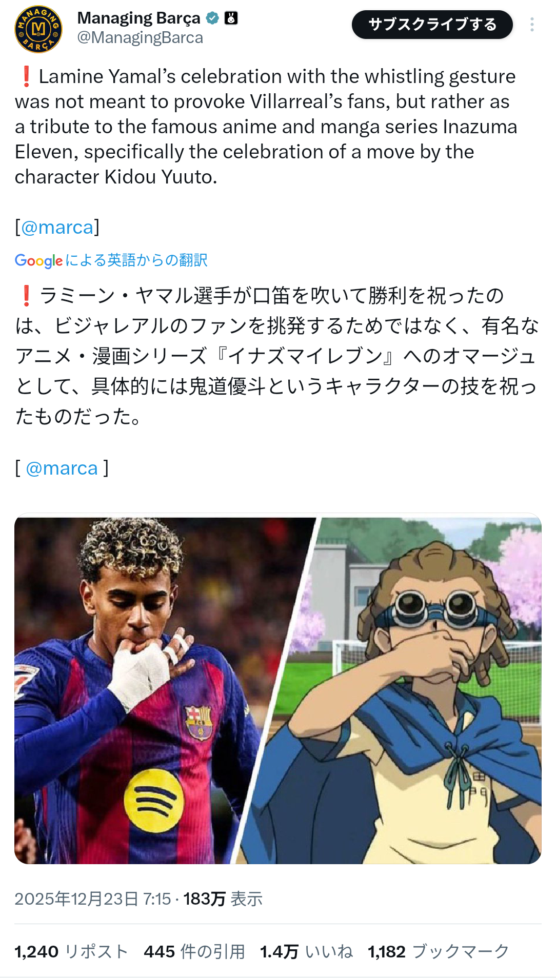The width and height of the screenshot is (556, 980).
Task: Open the Lamine Yamal and anime comparison image
Action: 278,690
